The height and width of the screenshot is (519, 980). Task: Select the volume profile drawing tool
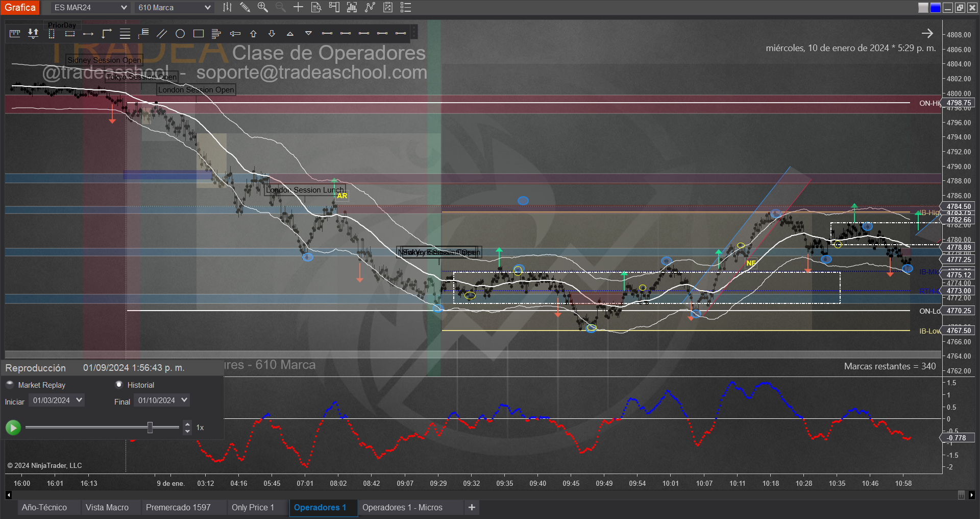(x=217, y=34)
